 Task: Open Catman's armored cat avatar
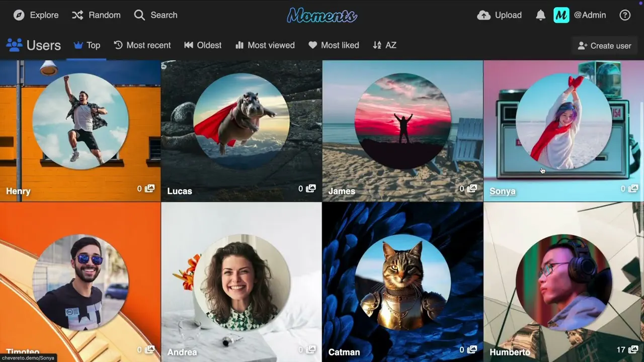click(403, 282)
